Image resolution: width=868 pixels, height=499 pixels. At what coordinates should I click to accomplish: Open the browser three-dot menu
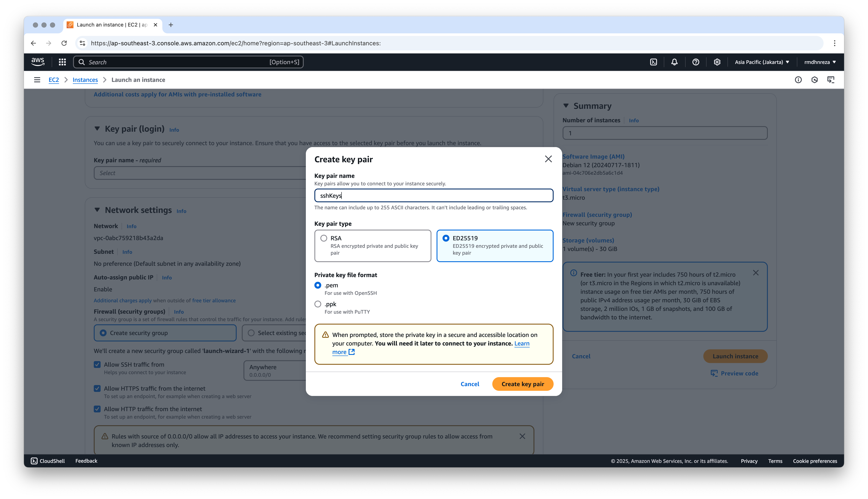pyautogui.click(x=834, y=43)
